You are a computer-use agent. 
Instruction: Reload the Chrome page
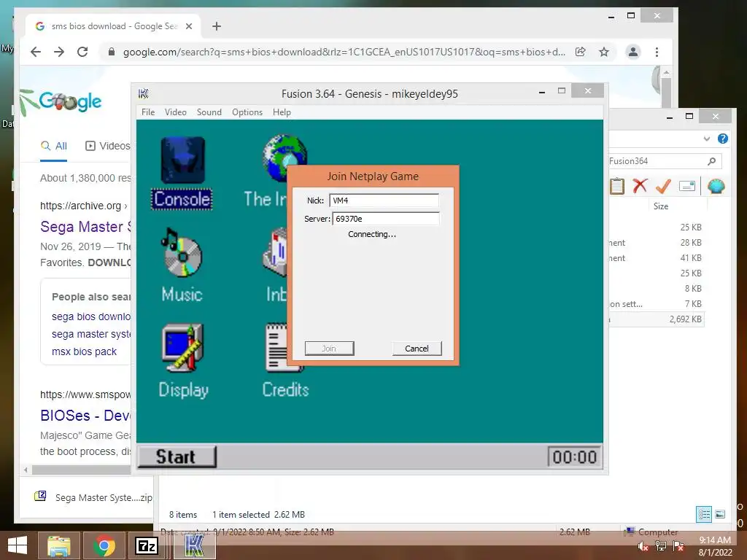click(x=82, y=52)
